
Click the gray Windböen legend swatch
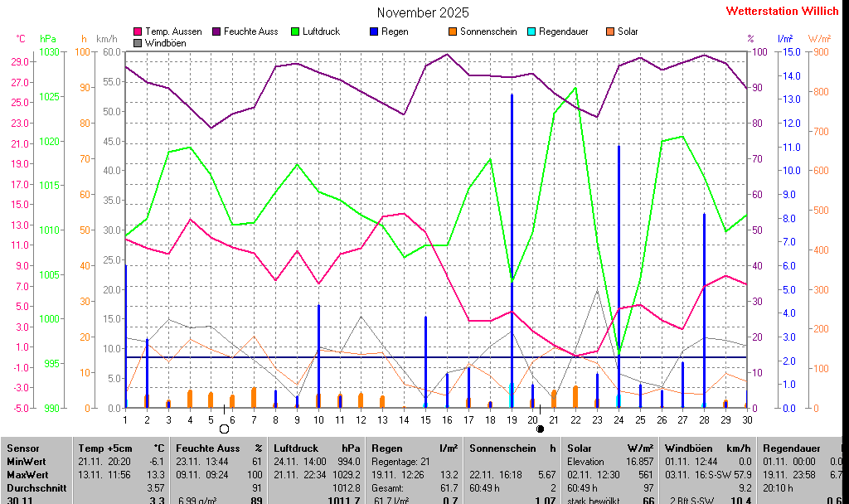click(138, 42)
